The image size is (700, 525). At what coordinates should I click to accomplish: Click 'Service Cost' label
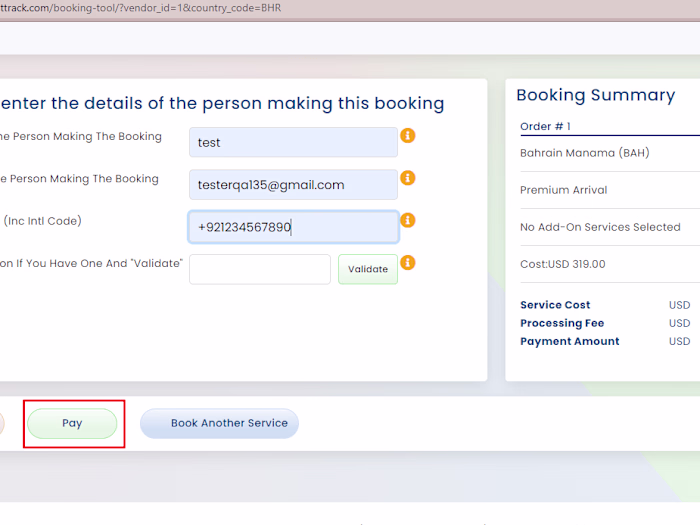tap(555, 305)
